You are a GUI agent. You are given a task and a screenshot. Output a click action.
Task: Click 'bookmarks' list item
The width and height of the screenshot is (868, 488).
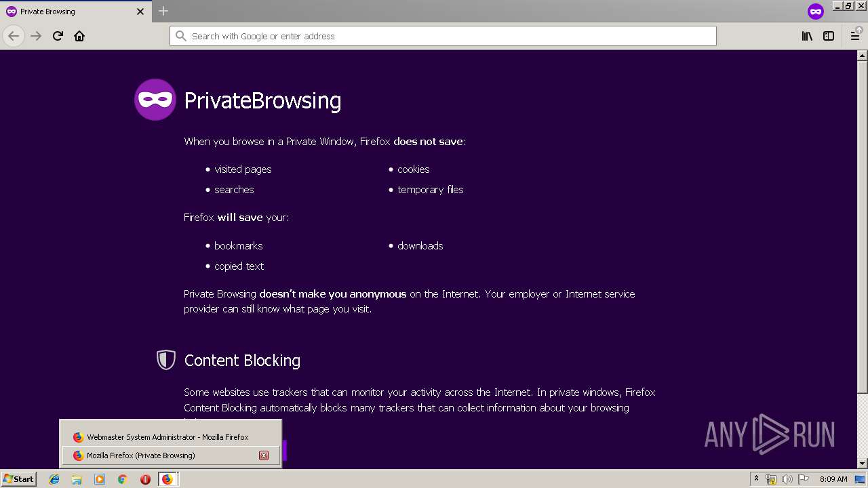239,246
